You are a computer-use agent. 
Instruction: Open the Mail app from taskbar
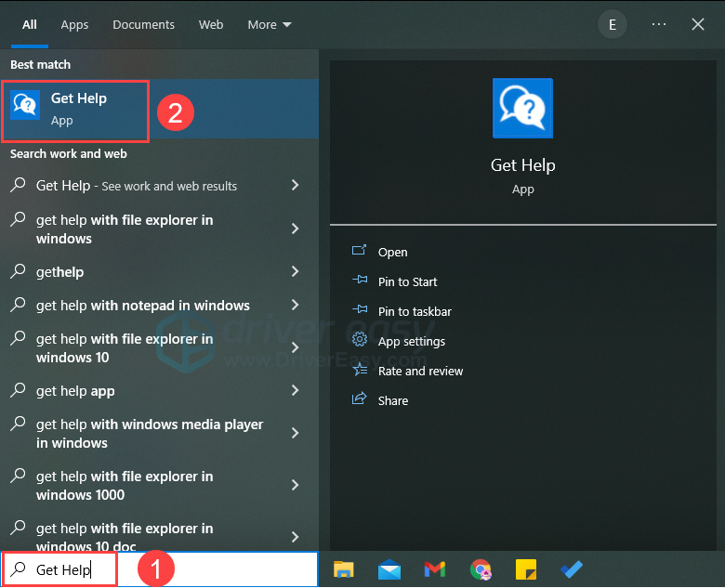[389, 569]
